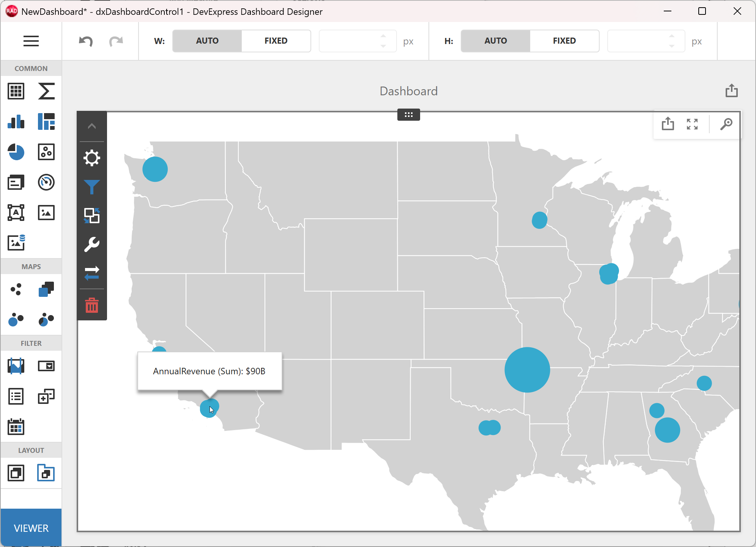Open the Filter funnel menu
The image size is (756, 547).
[92, 187]
